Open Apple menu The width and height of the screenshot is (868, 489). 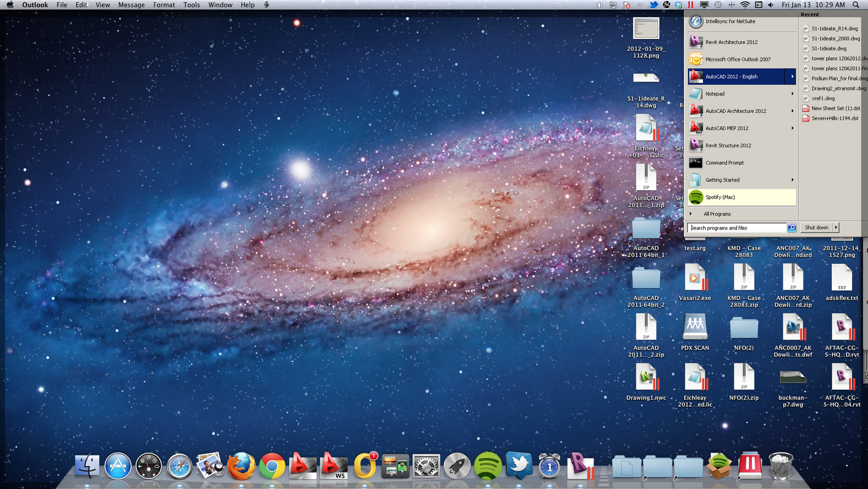[10, 5]
